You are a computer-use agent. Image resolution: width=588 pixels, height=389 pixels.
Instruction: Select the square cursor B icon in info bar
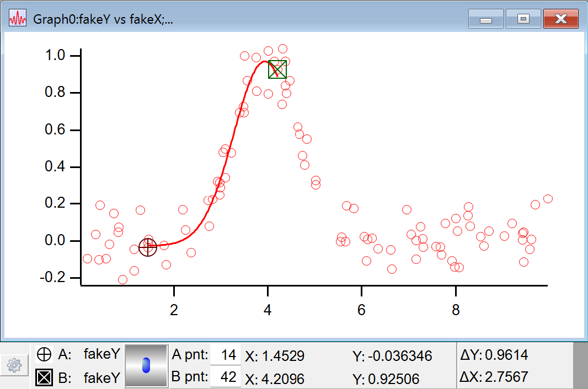click(x=44, y=378)
